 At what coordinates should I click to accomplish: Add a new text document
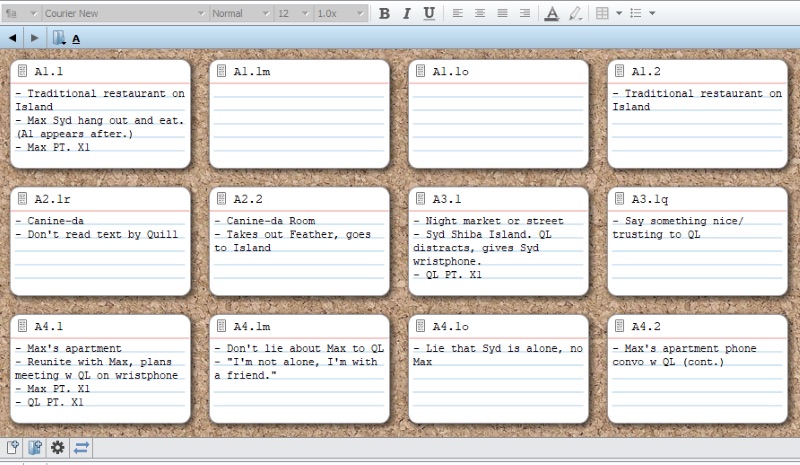point(13,447)
